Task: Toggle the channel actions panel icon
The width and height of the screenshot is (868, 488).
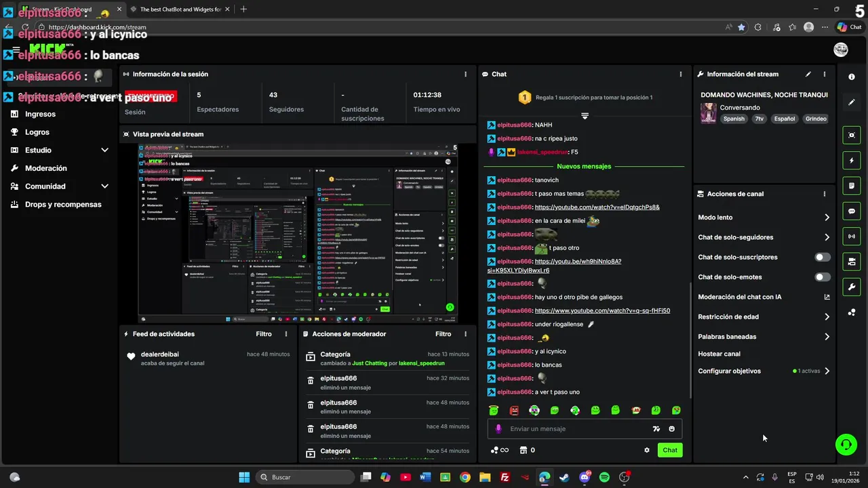Action: click(852, 262)
